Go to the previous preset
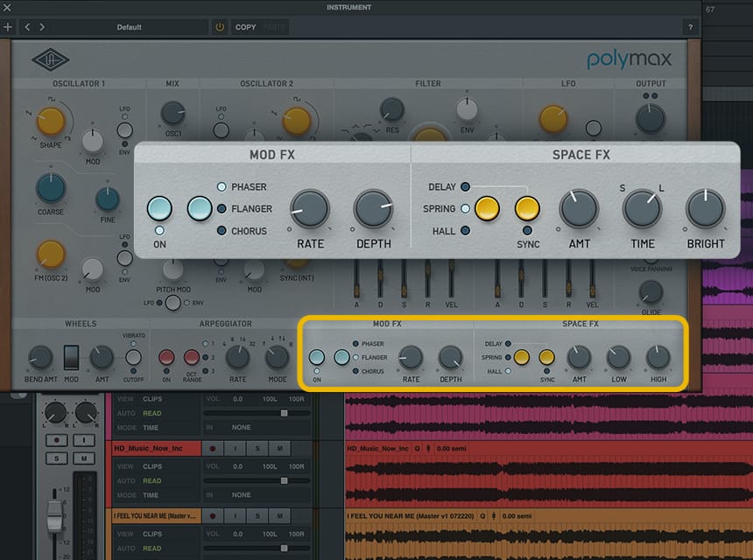Viewport: 753px width, 560px height. (x=27, y=27)
